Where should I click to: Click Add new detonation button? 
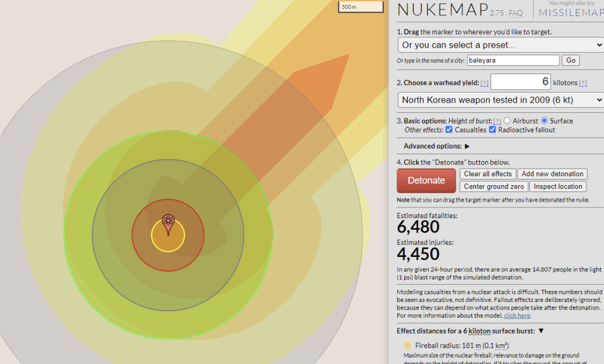coord(553,174)
